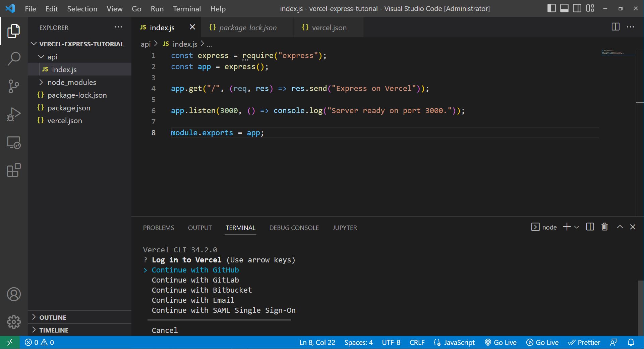
Task: Switch to the Output panel tab
Action: coord(200,228)
